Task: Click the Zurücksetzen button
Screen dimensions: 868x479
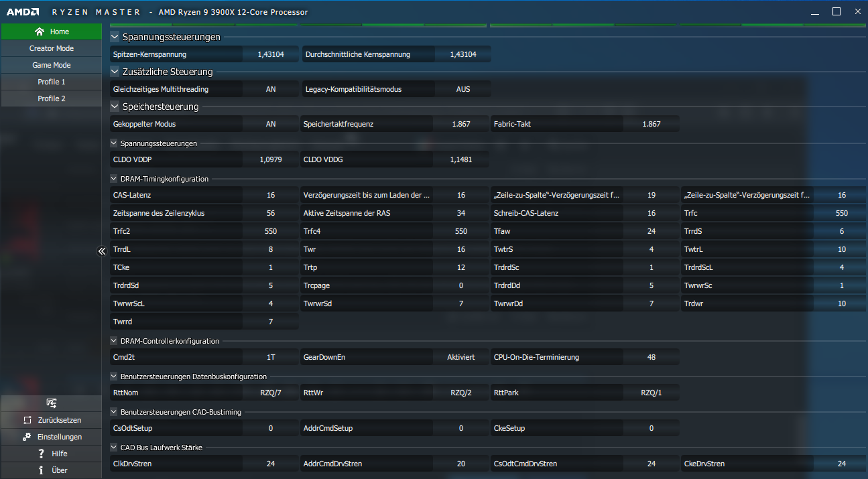Action: (x=51, y=420)
